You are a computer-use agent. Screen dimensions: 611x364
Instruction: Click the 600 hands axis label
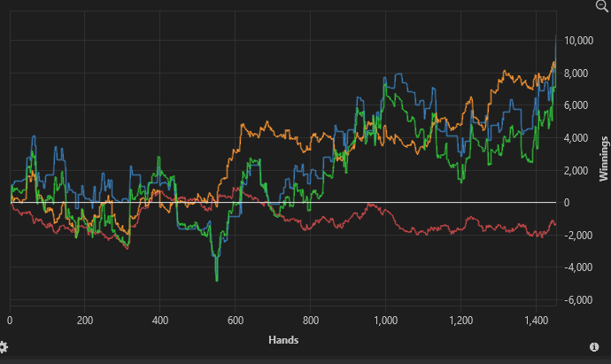point(236,321)
